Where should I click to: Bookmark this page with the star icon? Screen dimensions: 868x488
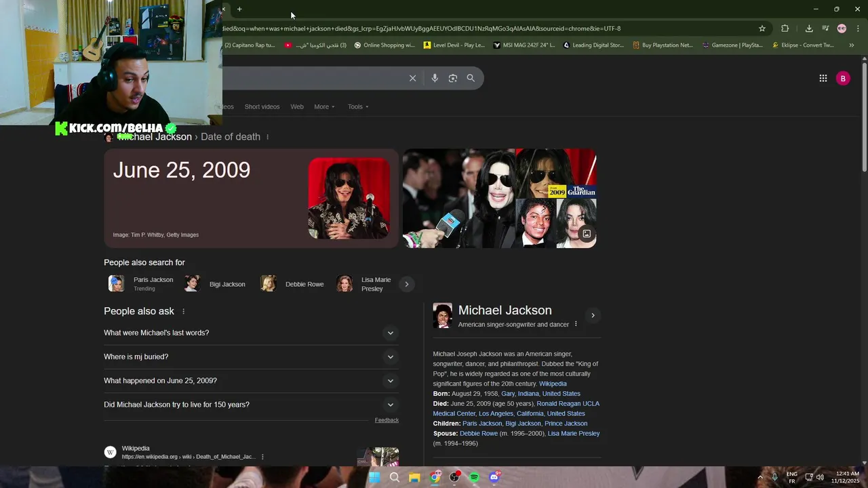[x=762, y=28]
